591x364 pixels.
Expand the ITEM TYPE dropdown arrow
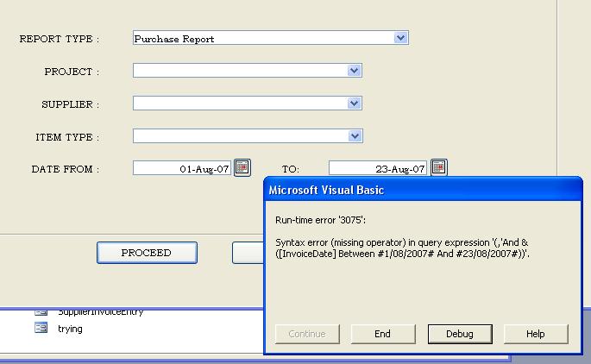coord(355,136)
